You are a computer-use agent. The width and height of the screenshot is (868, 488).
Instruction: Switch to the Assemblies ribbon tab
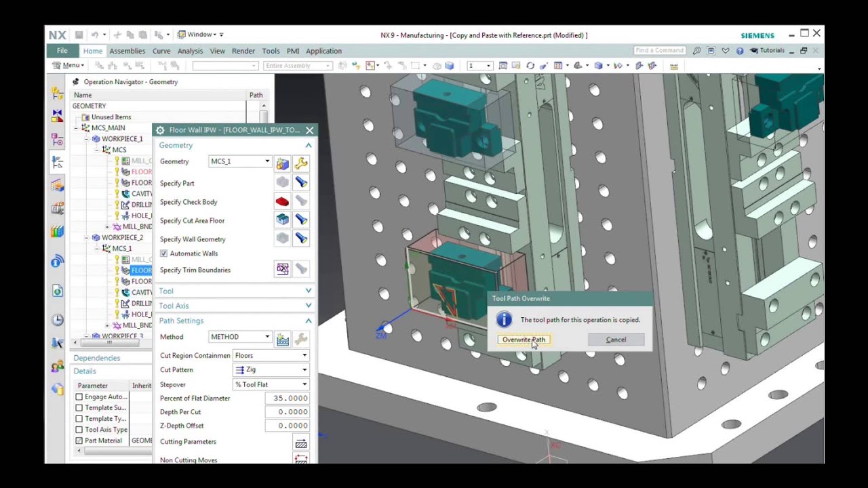coord(127,51)
